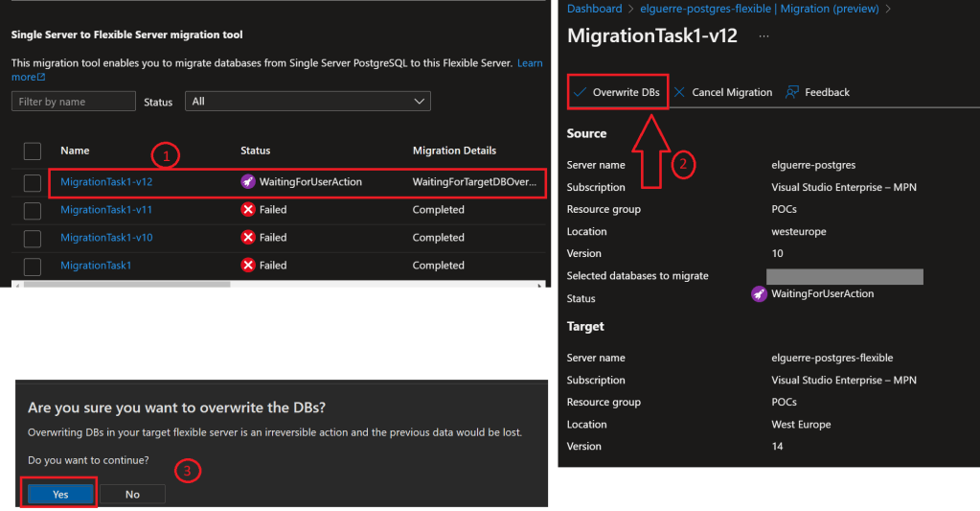This screenshot has width=980, height=511.
Task: Confirm overwrite by pressing Yes
Action: click(x=59, y=494)
